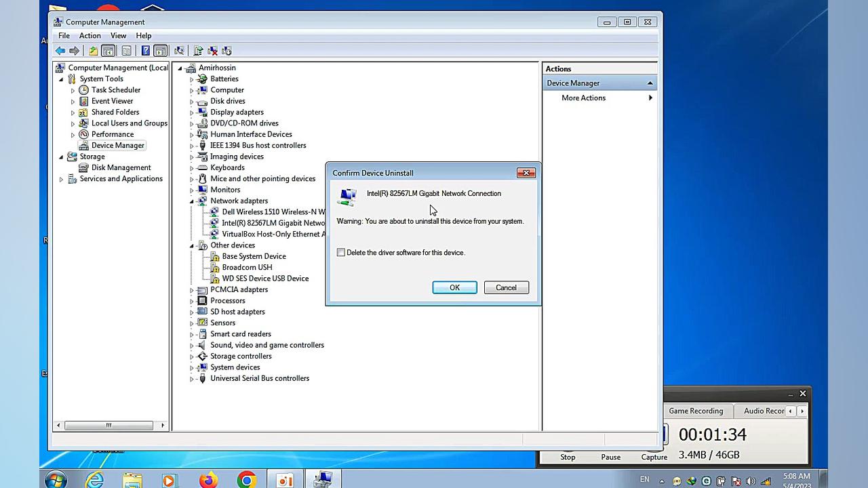Image resolution: width=868 pixels, height=488 pixels.
Task: Open the File menu
Action: tap(64, 36)
